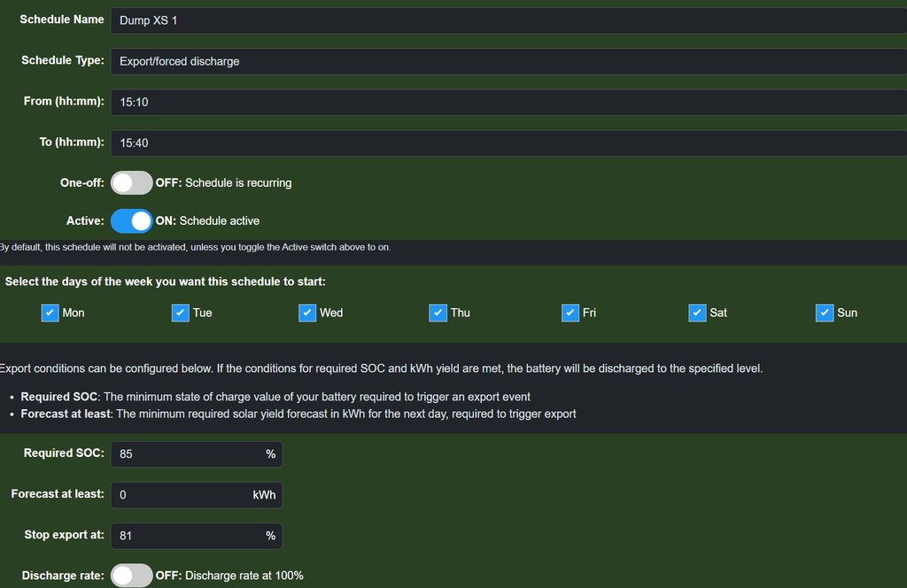The image size is (907, 588).
Task: Select the Stop export at field
Action: pos(186,535)
